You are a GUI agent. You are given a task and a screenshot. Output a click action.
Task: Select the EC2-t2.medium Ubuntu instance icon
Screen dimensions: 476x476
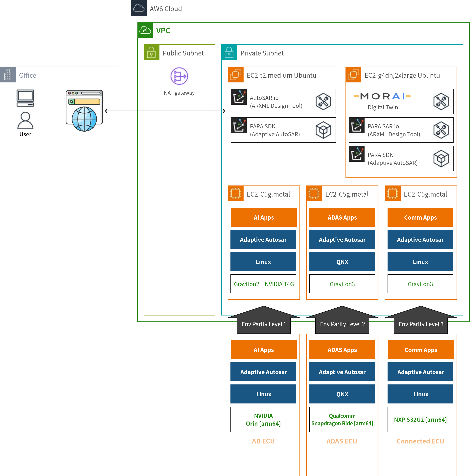(236, 75)
